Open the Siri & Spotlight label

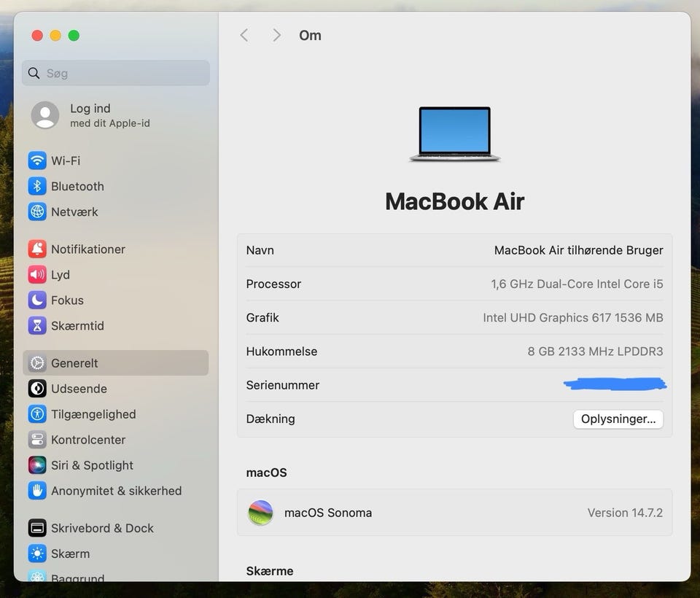click(x=92, y=465)
